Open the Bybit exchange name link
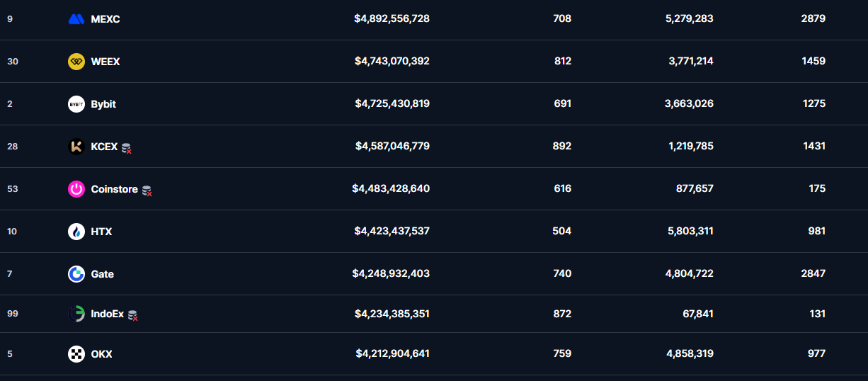Image resolution: width=868 pixels, height=381 pixels. pyautogui.click(x=103, y=104)
